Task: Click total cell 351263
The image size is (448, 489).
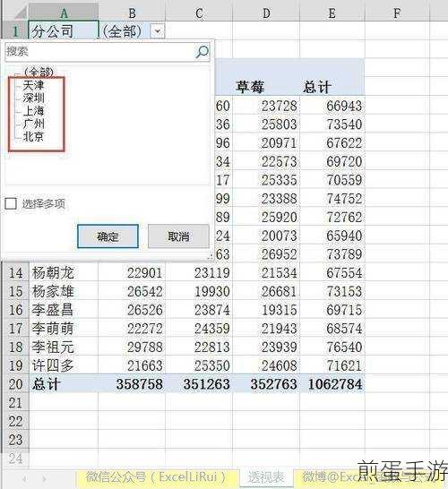Action: pos(199,384)
